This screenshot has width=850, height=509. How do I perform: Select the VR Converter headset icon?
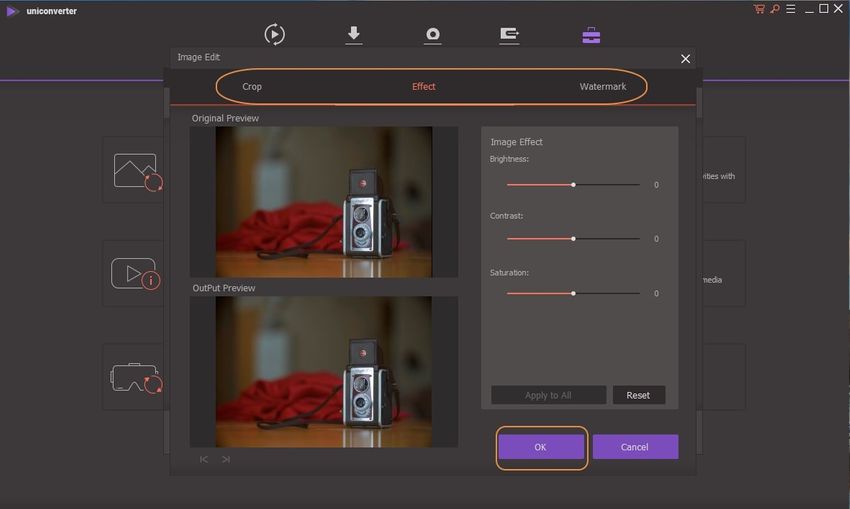(137, 376)
